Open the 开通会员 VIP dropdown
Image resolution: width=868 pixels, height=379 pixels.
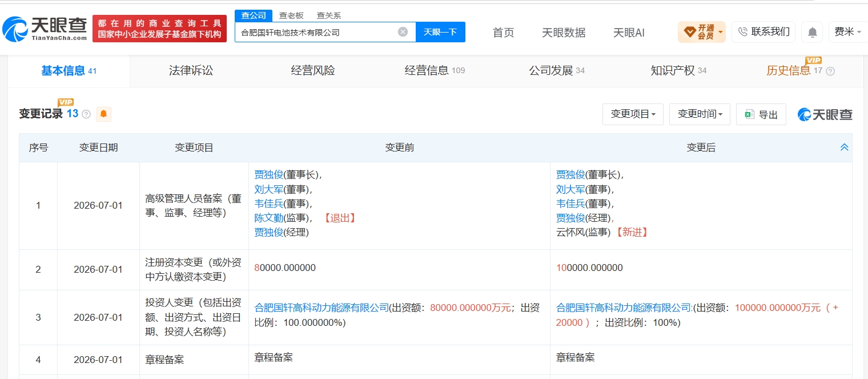[x=701, y=32]
